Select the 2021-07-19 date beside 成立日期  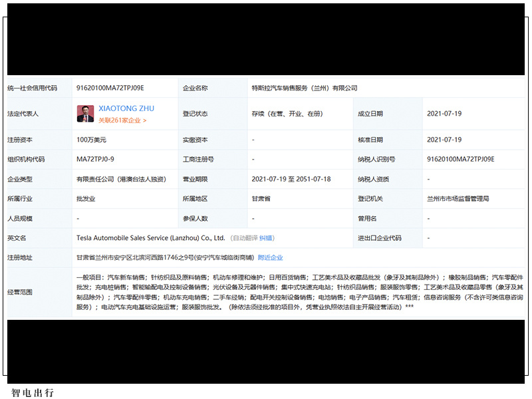pos(444,114)
